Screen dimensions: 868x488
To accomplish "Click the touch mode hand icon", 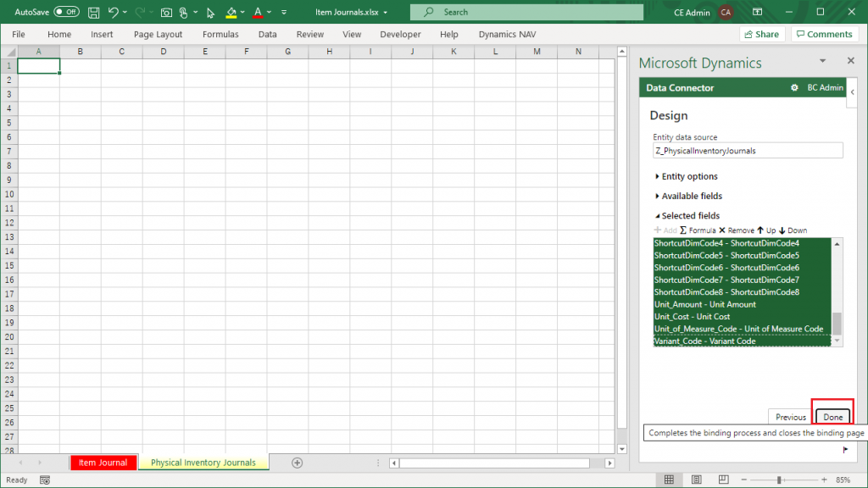I will click(184, 12).
